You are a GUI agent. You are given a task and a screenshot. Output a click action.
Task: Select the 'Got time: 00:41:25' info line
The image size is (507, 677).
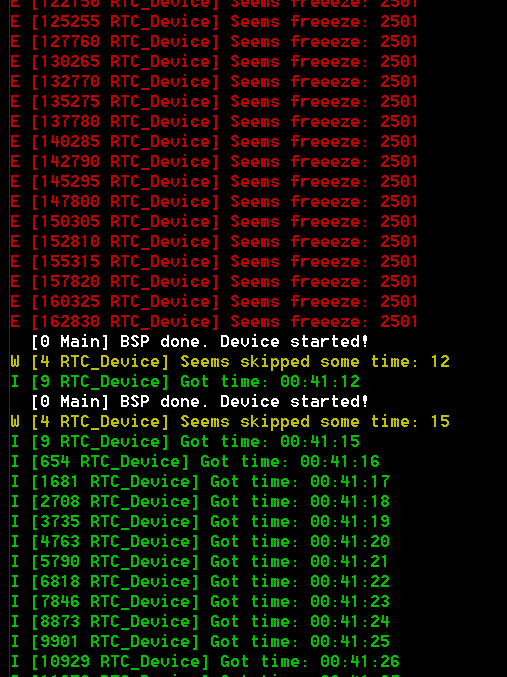click(x=200, y=642)
